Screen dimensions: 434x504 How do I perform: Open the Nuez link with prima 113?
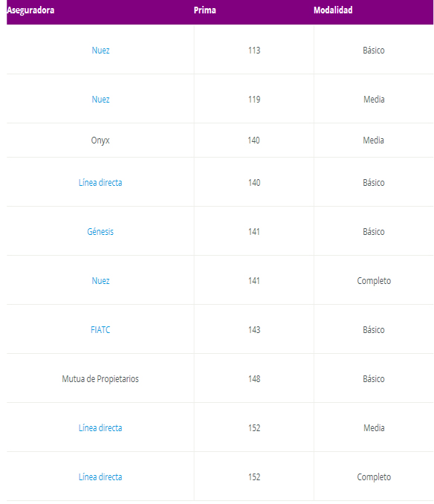(100, 50)
